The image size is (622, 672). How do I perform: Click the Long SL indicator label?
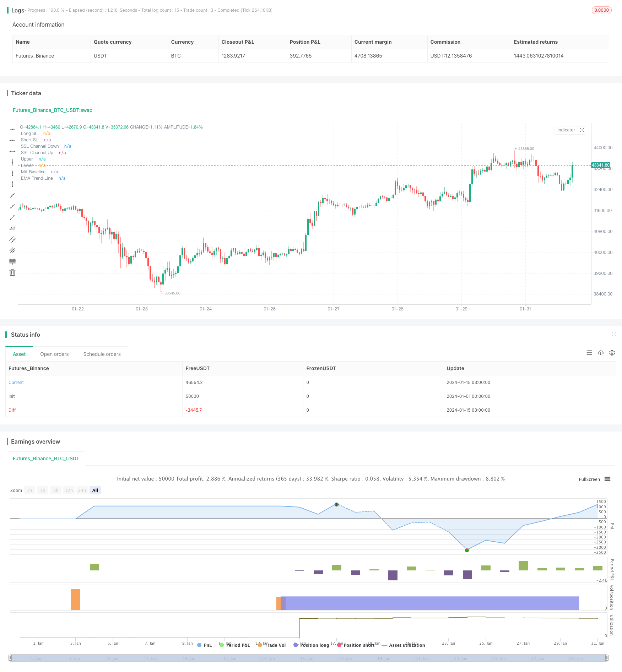pyautogui.click(x=29, y=134)
